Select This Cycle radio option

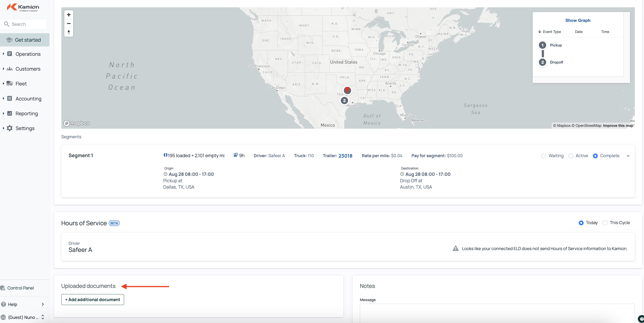[x=605, y=223]
